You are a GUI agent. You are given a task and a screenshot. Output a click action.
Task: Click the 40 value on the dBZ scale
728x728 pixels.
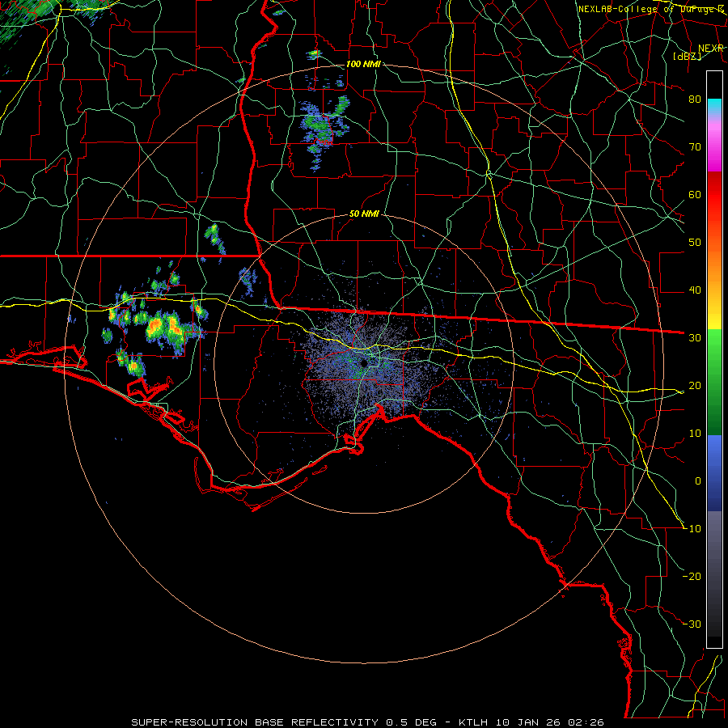pos(695,290)
